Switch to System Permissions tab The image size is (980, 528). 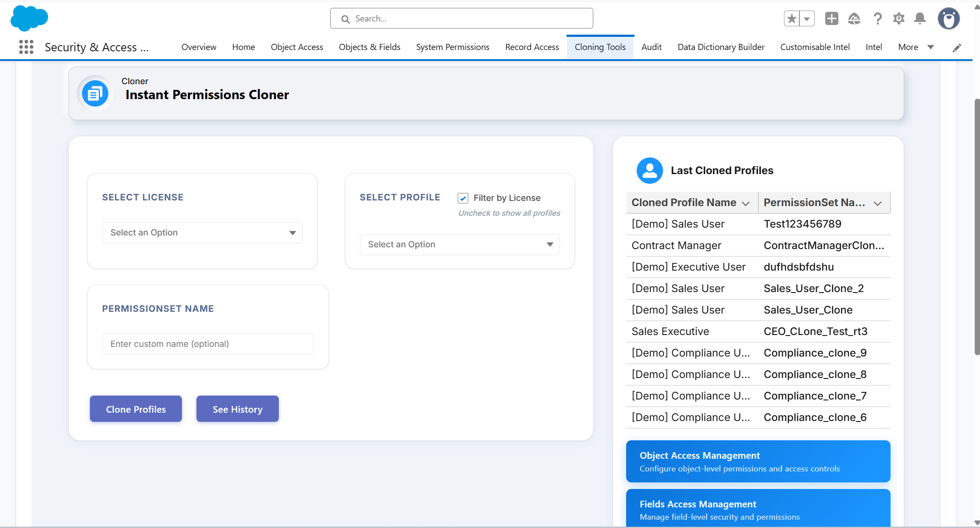tap(453, 47)
